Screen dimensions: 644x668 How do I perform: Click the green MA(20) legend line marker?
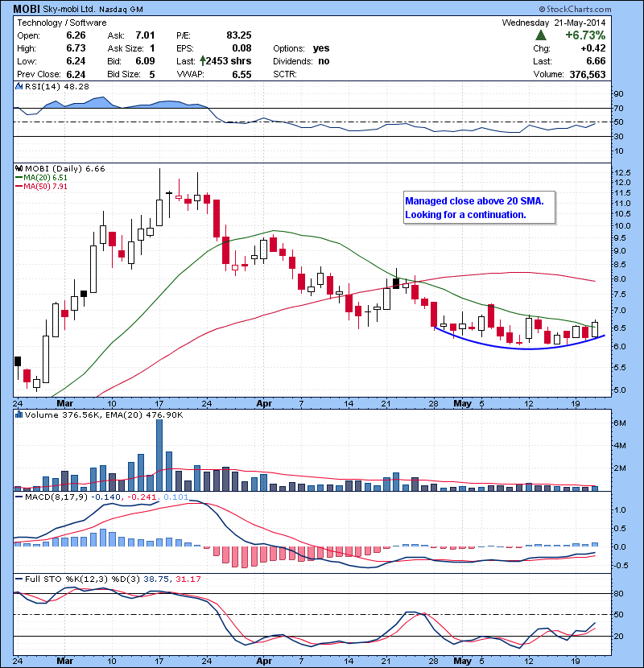point(19,178)
